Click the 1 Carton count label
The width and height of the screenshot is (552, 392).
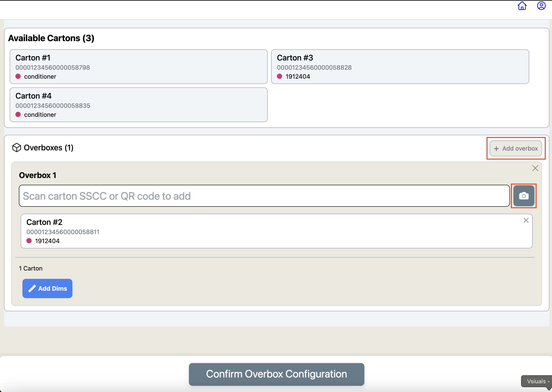coord(31,268)
